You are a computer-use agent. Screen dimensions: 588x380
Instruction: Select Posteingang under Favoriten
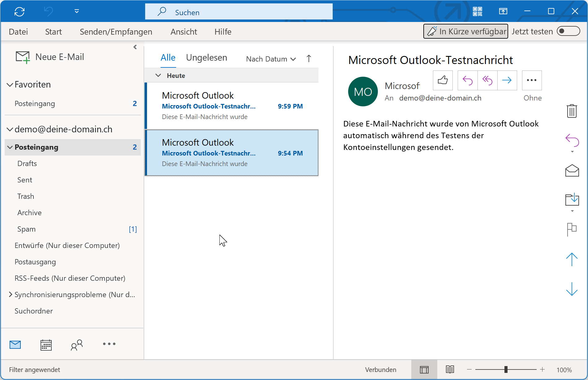(73, 104)
